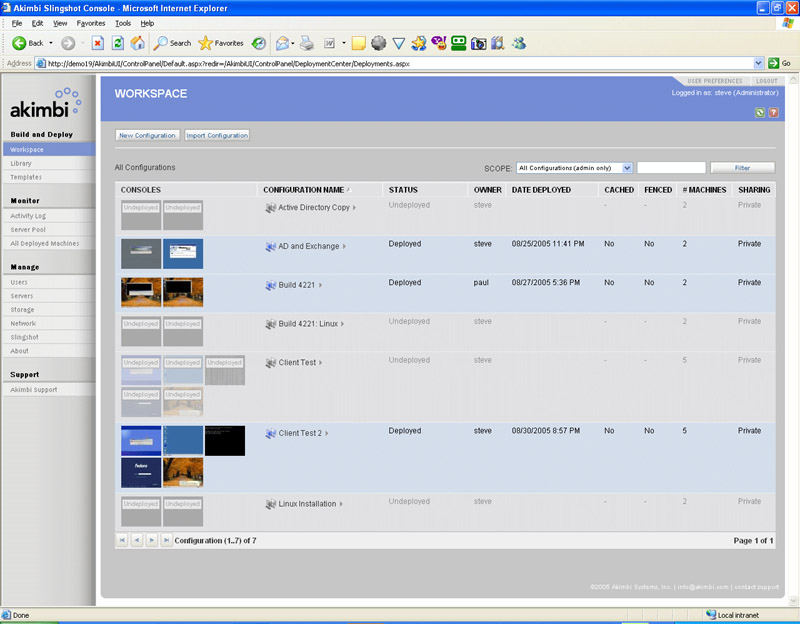Viewport: 800px width, 624px height.
Task: Open the User Preferences link
Action: (714, 81)
